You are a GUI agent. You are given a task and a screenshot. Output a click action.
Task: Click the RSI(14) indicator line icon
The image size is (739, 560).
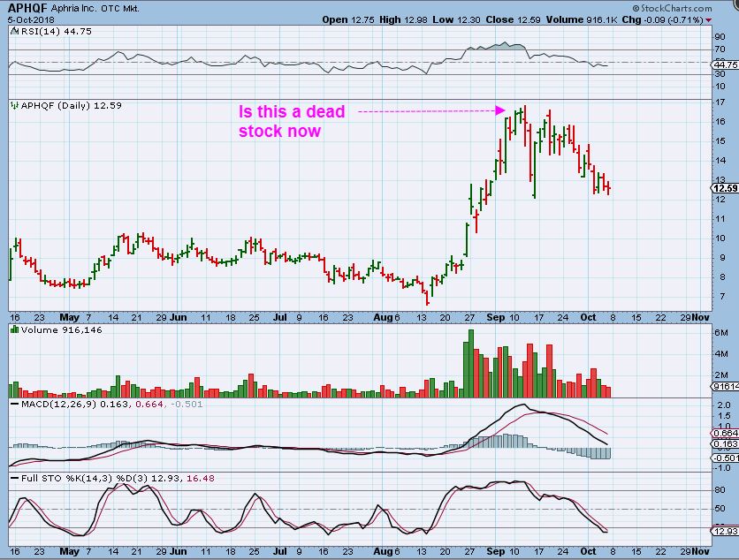pos(15,31)
